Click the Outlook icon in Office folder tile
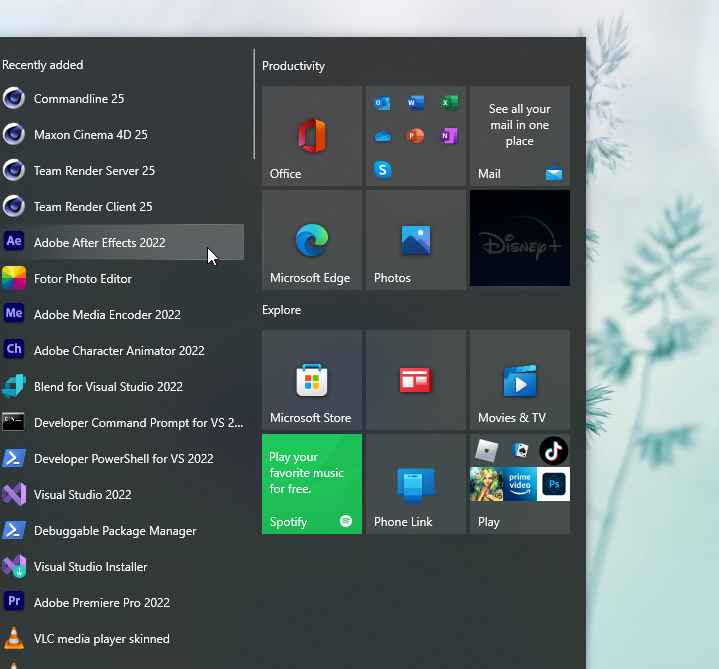719x669 pixels. click(382, 103)
